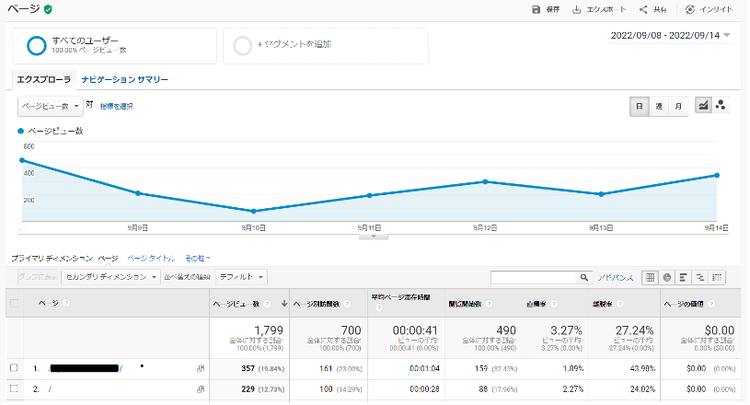The image size is (750, 405).
Task: Click help icon beside 直帰率 column header
Action: click(x=554, y=304)
